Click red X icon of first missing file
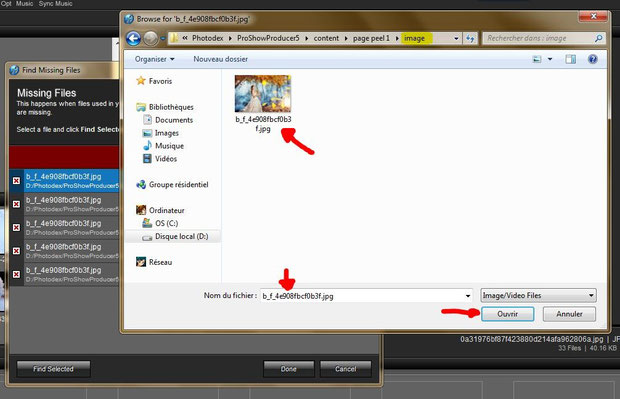Viewport: 620px width, 399px height. coord(16,181)
